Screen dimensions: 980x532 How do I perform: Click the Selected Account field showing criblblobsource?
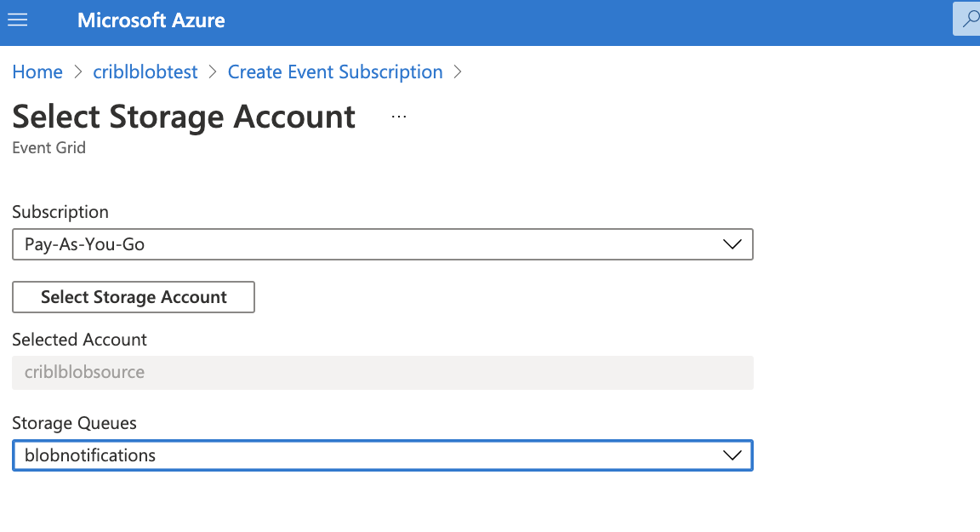pos(383,372)
